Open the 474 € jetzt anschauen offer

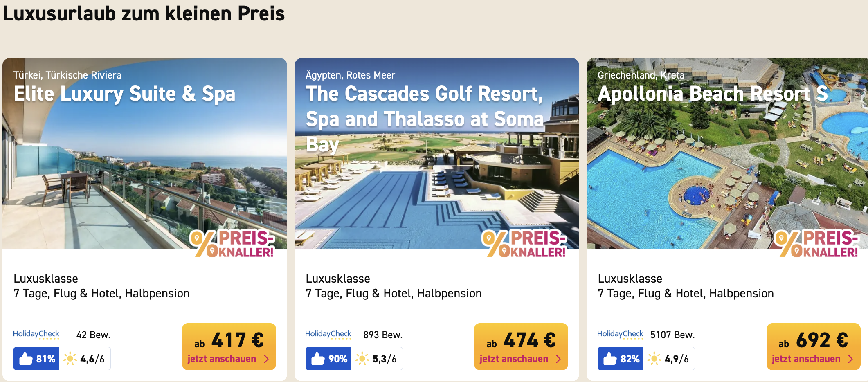521,346
